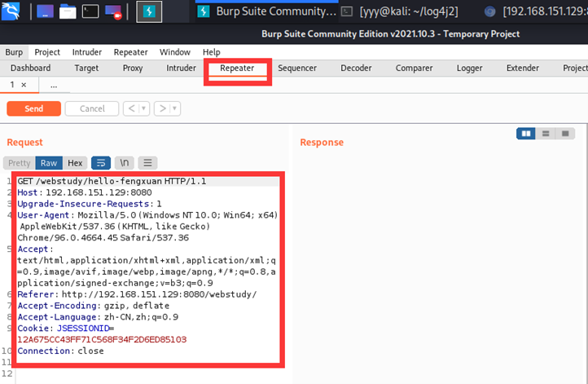
Task: Send the request
Action: [33, 108]
